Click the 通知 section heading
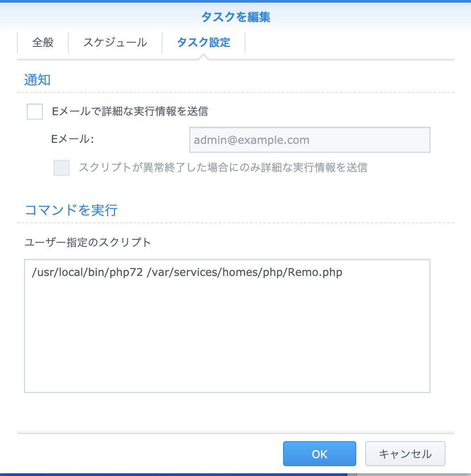Viewport: 471px width, 476px height. coord(38,80)
